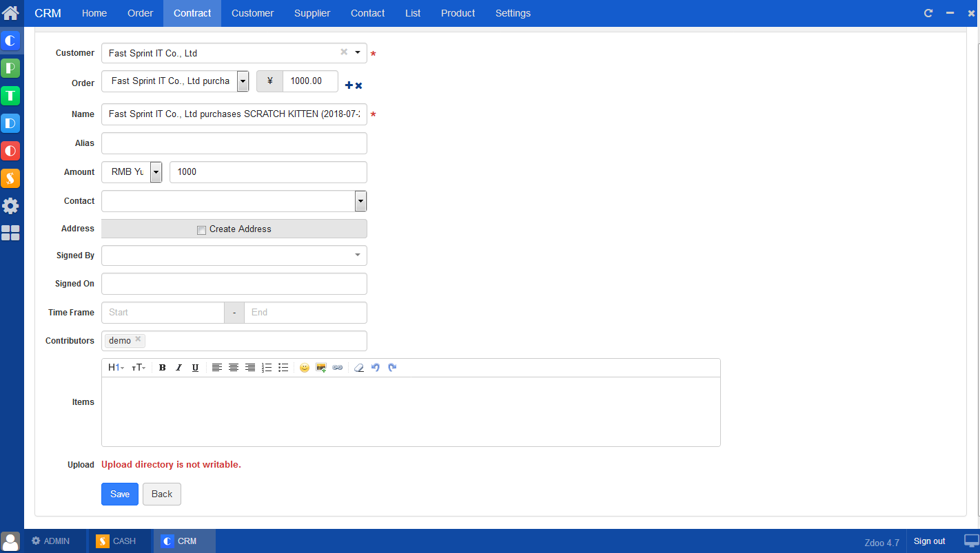Align text left in the Items editor
980x553 pixels.
click(216, 368)
